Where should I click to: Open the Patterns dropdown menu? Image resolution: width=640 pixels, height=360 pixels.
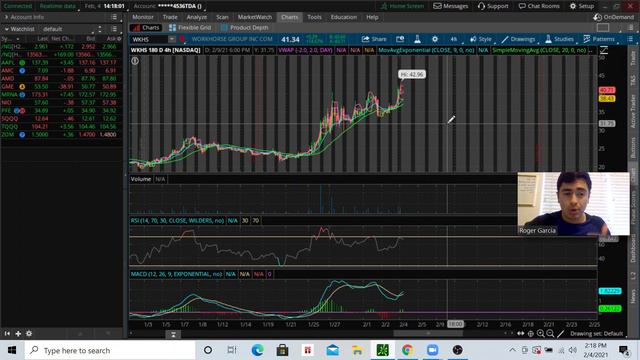click(x=599, y=39)
